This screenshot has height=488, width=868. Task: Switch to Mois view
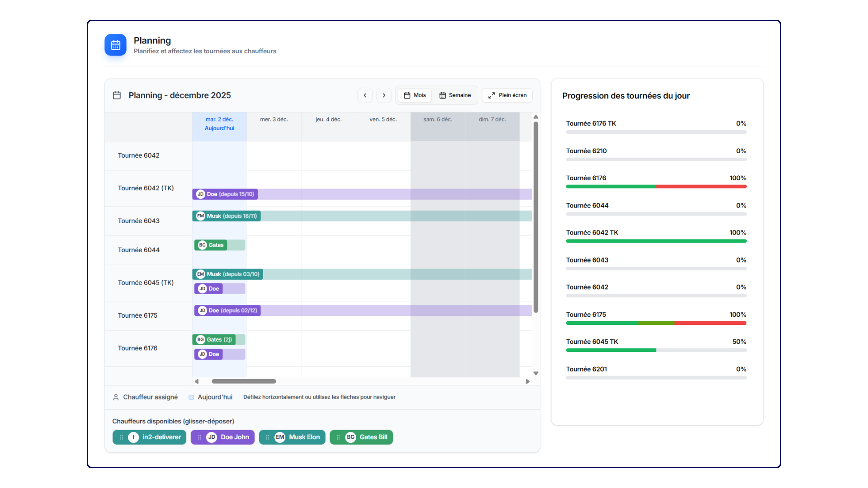(x=415, y=95)
